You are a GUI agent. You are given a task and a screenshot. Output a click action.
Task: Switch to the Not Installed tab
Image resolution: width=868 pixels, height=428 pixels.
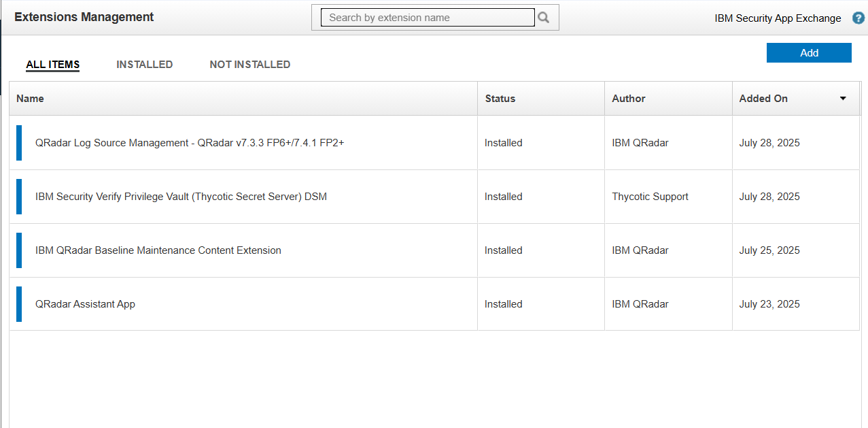pyautogui.click(x=249, y=65)
